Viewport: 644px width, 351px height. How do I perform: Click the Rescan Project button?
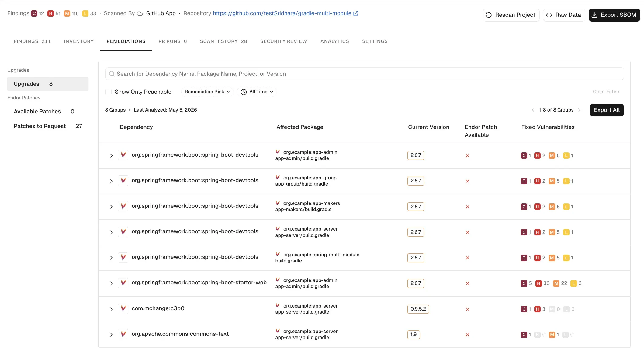point(511,15)
